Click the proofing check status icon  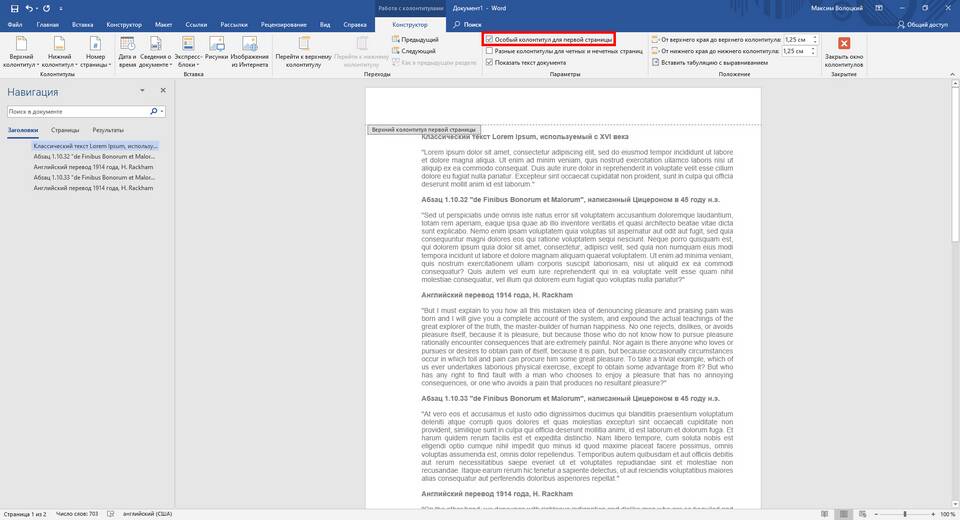click(111, 514)
